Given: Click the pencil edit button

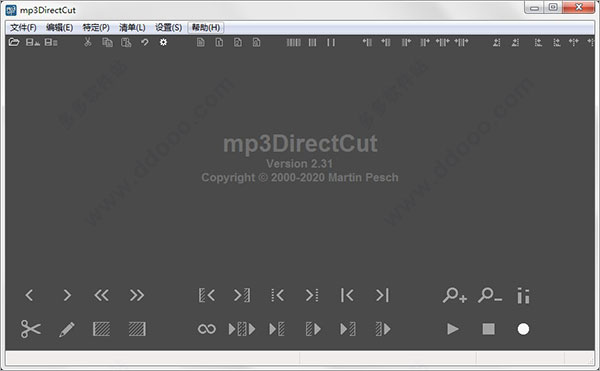Looking at the screenshot, I should 67,329.
